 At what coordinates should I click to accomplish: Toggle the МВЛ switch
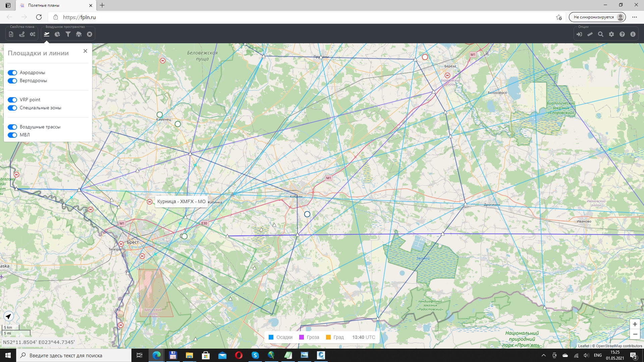pos(12,135)
